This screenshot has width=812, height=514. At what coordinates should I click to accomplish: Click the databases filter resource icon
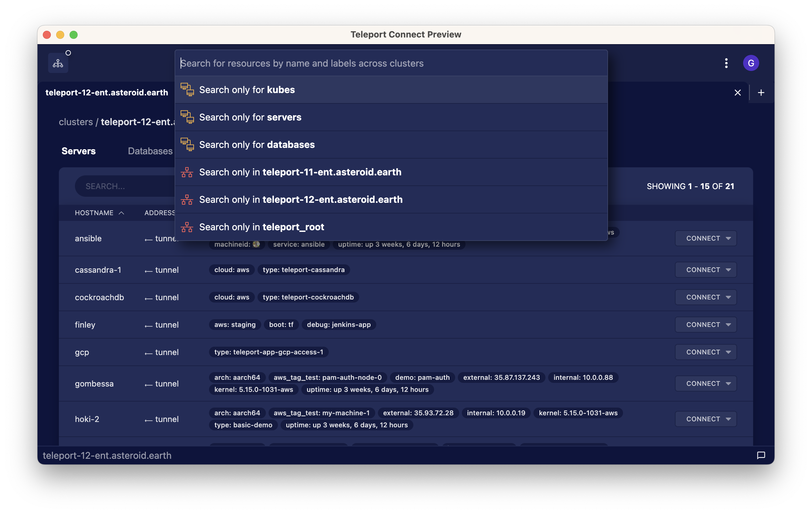187,145
